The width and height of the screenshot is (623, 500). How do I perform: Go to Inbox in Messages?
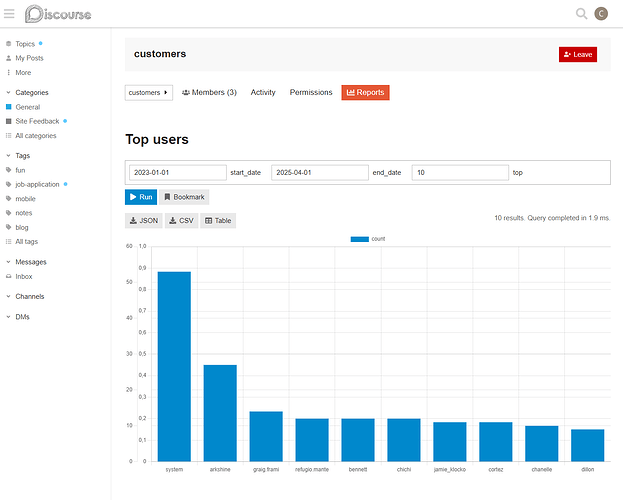(x=23, y=277)
